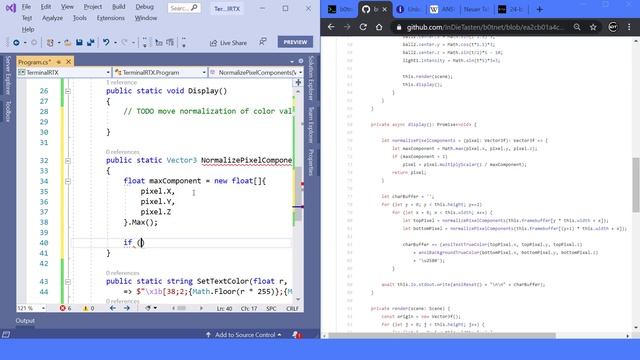This screenshot has width=640, height=360.
Task: Click the Chrome zoom magnifier icon
Action: (x=577, y=27)
